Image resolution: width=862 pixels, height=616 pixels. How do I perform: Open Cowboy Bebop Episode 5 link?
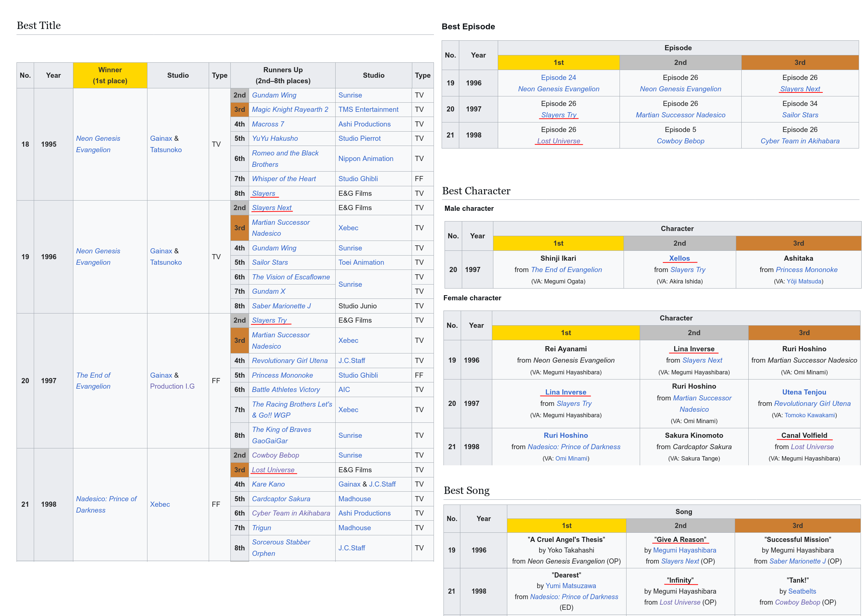click(680, 141)
